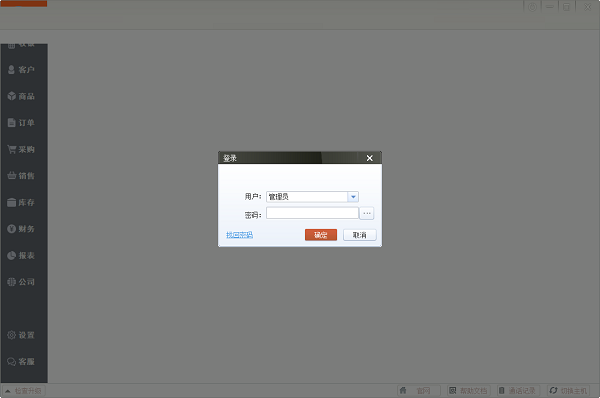Open the 客户 (Customers) sidebar module
The height and width of the screenshot is (398, 600).
tap(21, 70)
